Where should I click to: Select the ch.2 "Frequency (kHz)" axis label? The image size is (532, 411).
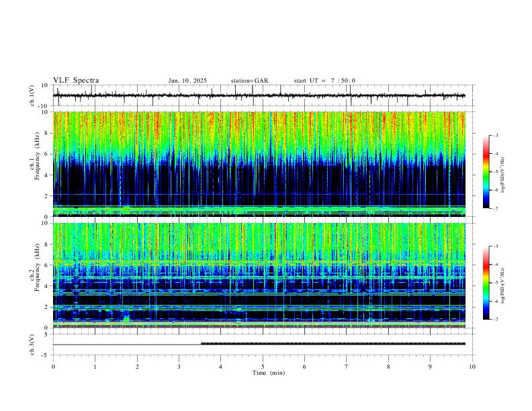pyautogui.click(x=37, y=267)
